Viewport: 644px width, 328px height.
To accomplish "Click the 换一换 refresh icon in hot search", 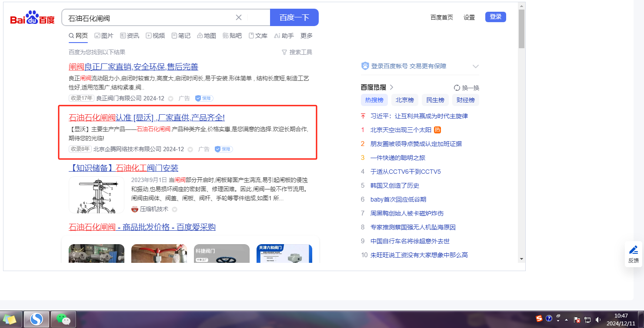I will pyautogui.click(x=457, y=87).
